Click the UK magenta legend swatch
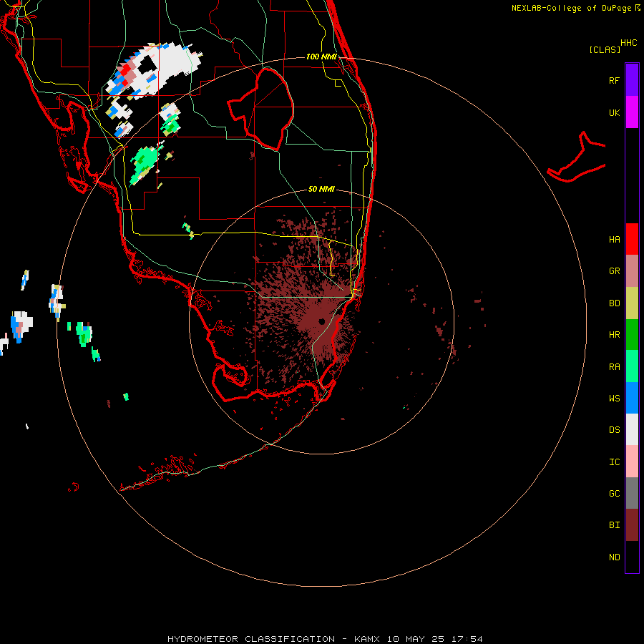Viewport: 644px width, 644px height. (632, 112)
